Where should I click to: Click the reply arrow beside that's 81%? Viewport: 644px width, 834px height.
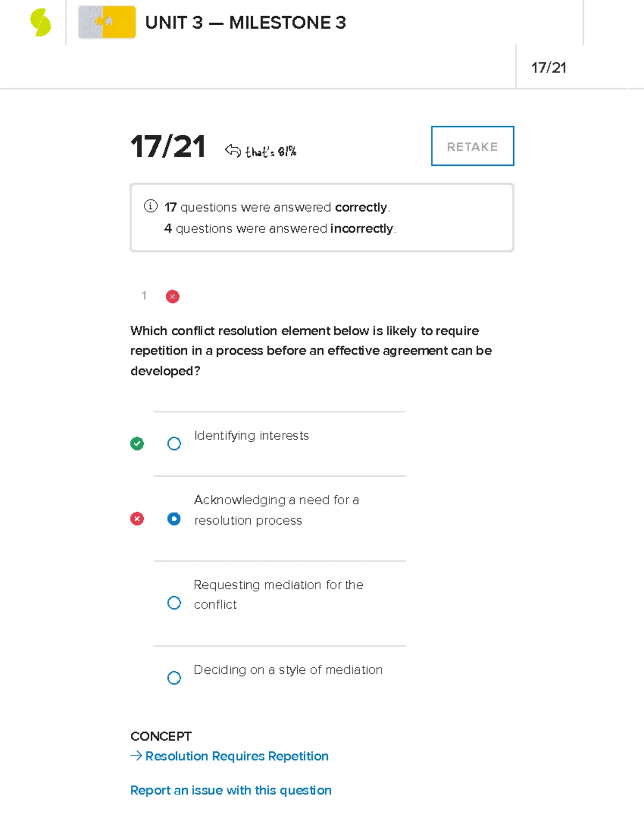point(233,150)
